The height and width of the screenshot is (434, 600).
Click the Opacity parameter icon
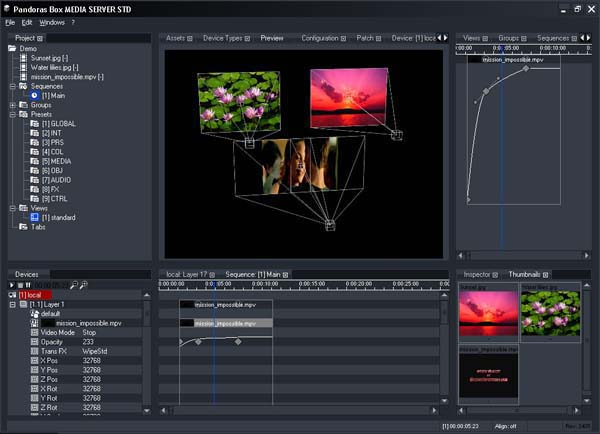[34, 342]
